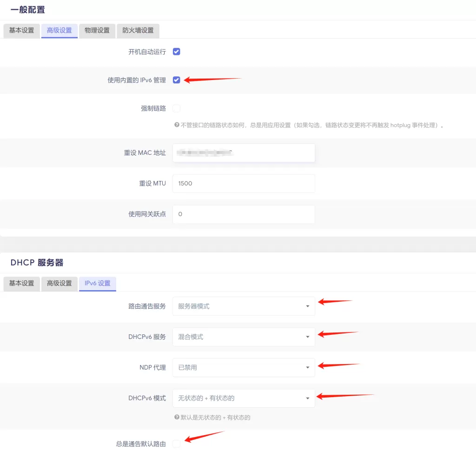Open the 防火墙设置 tab
476x451 pixels.
(x=138, y=31)
